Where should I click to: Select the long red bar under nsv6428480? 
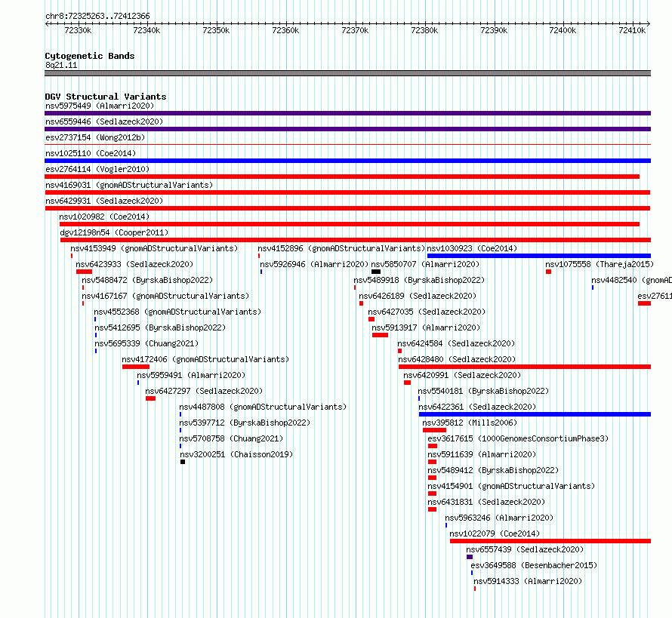coord(525,367)
